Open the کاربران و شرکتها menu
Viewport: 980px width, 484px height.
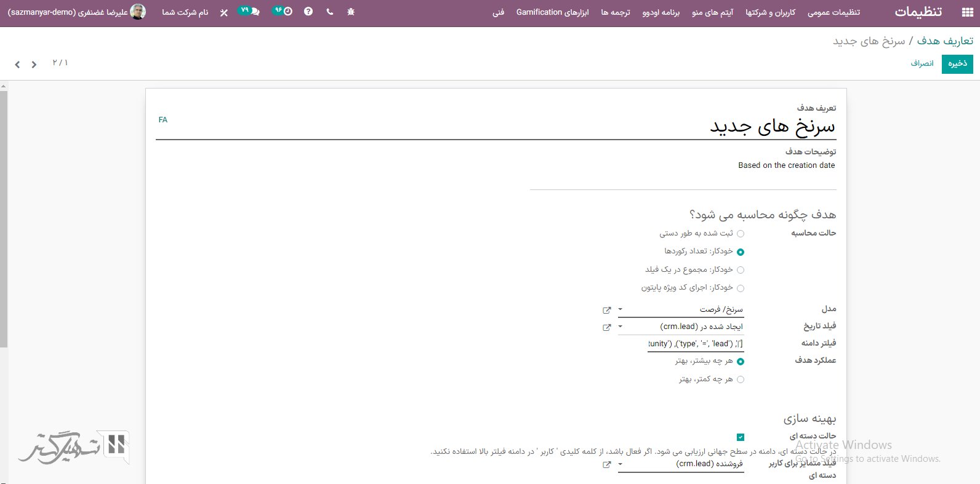pos(770,12)
